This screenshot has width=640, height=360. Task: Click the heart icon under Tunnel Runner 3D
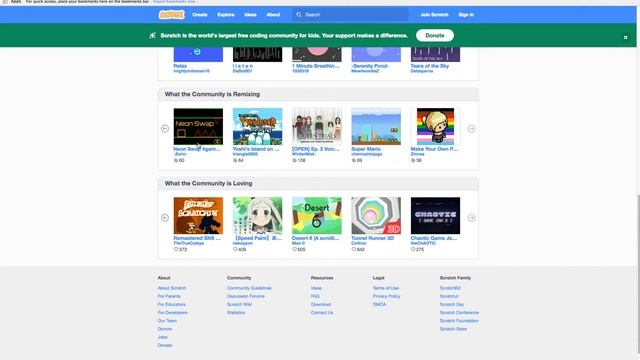[x=354, y=249]
